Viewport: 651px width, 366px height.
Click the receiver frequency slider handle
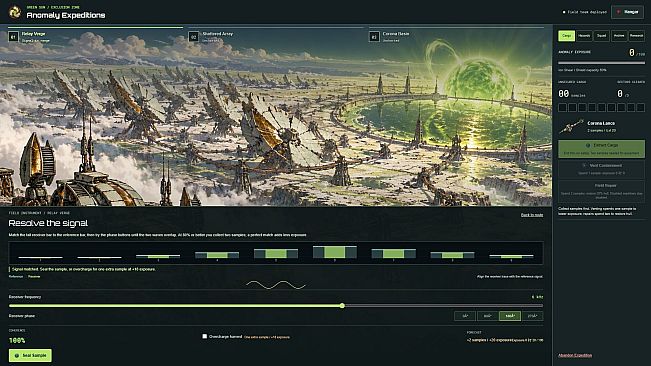click(x=342, y=306)
